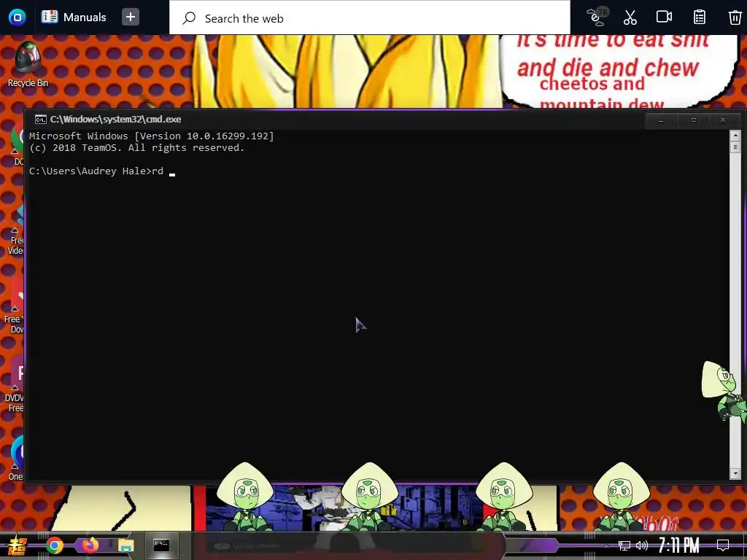747x560 pixels.
Task: Open the clipboard icon in the top bar
Action: 699,17
